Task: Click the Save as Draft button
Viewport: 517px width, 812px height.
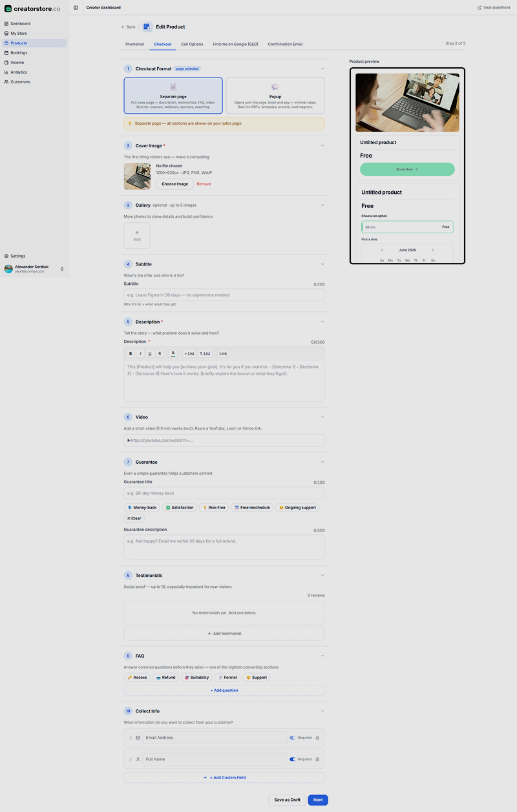Action: tap(288, 800)
